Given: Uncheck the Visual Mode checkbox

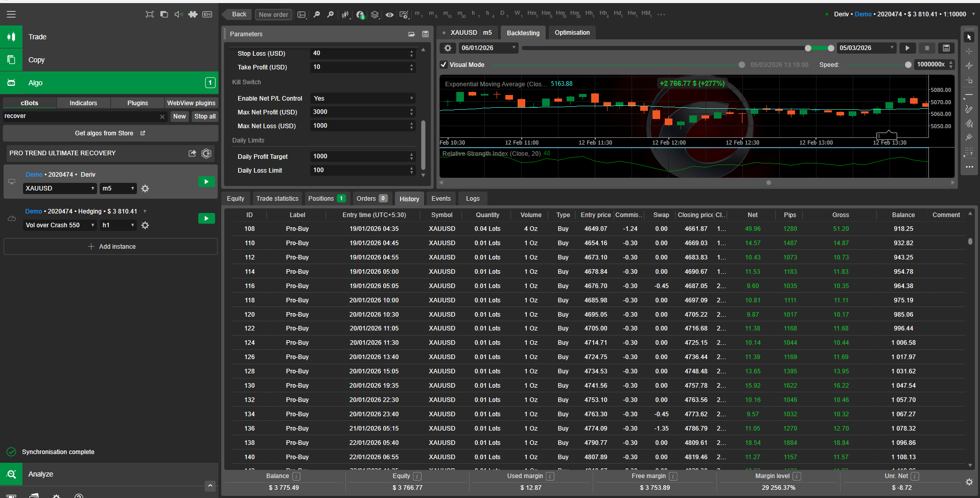Looking at the screenshot, I should pos(444,65).
